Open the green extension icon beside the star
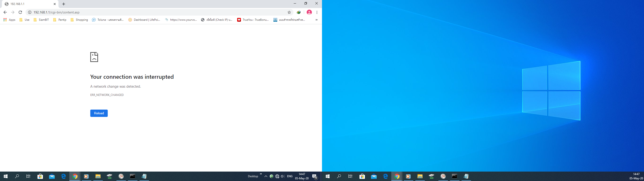The image size is (644, 181). coord(298,12)
